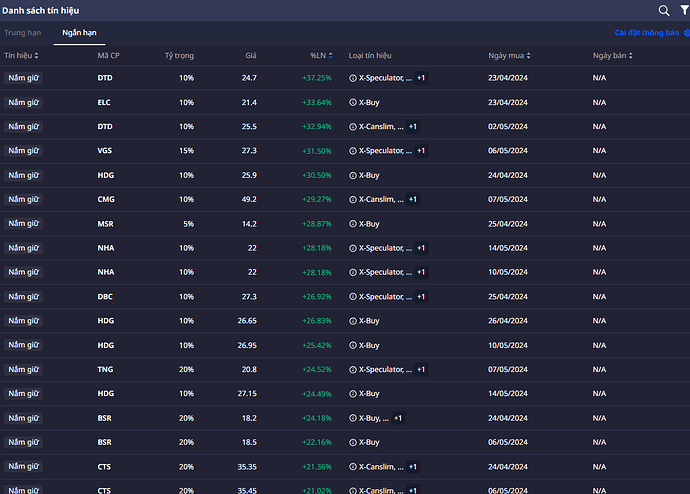The height and width of the screenshot is (494, 690).
Task: Open the search icon in the header
Action: pyautogui.click(x=664, y=10)
